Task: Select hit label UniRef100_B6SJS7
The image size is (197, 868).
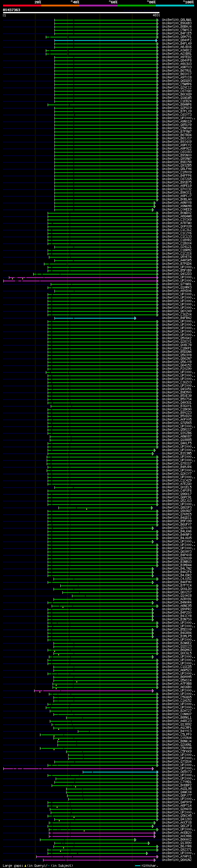Action: 177,139
